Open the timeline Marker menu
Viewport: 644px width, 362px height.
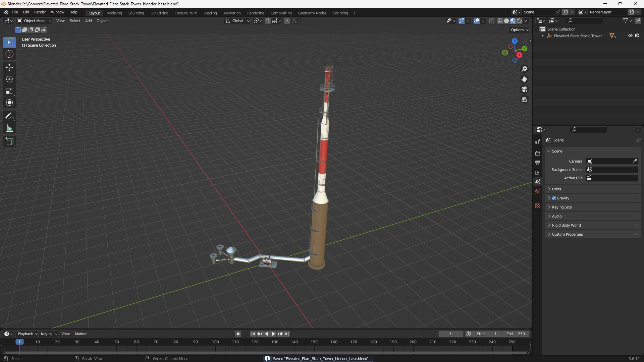80,334
